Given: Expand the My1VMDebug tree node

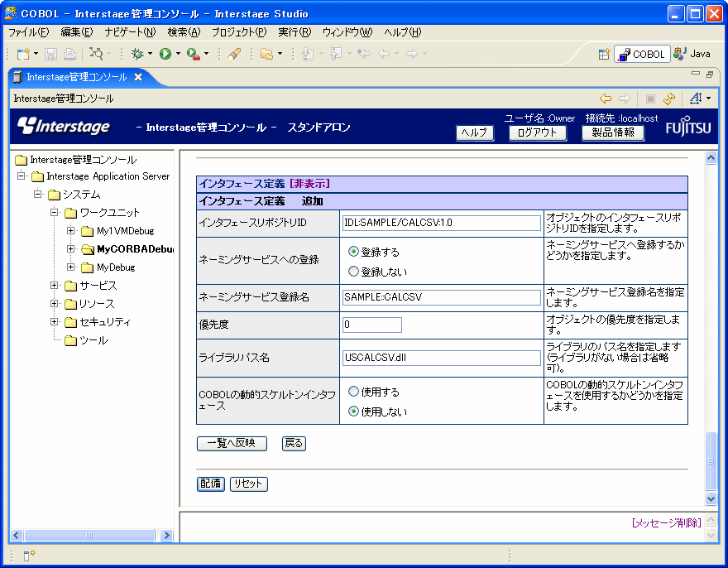Looking at the screenshot, I should 70,230.
